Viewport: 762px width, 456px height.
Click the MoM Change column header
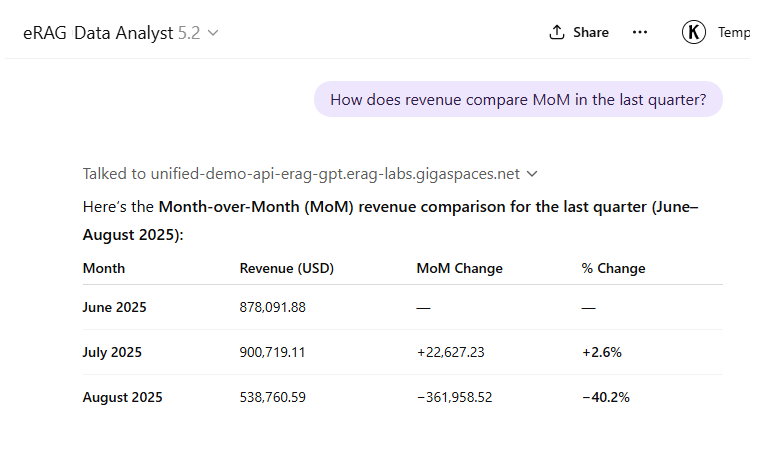pos(459,268)
